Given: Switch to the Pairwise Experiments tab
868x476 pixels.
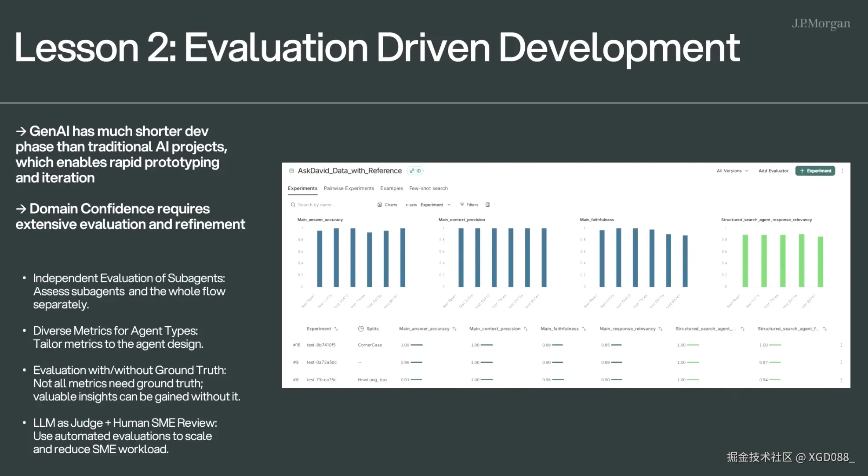Looking at the screenshot, I should tap(349, 188).
